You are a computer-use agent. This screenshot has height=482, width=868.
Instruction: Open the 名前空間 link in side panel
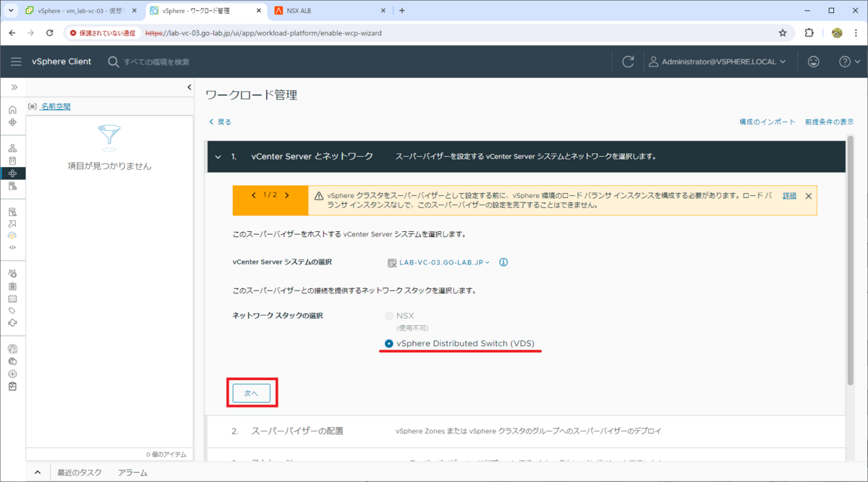55,106
